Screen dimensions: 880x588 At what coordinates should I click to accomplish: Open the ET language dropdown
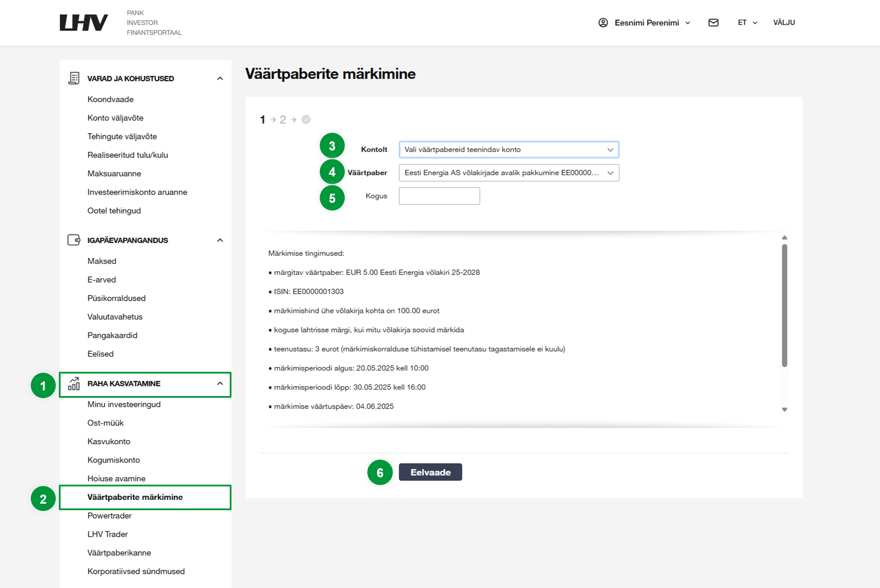747,22
